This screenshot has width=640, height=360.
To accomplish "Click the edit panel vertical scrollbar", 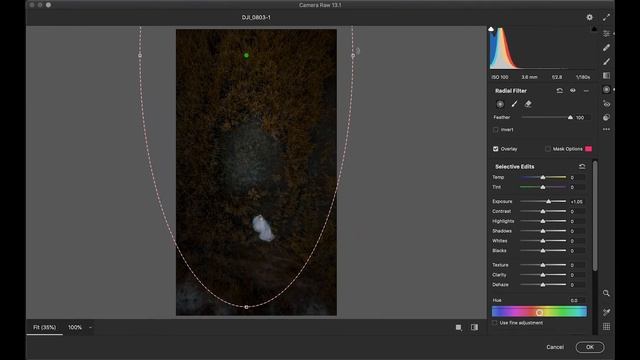I will pos(595,216).
